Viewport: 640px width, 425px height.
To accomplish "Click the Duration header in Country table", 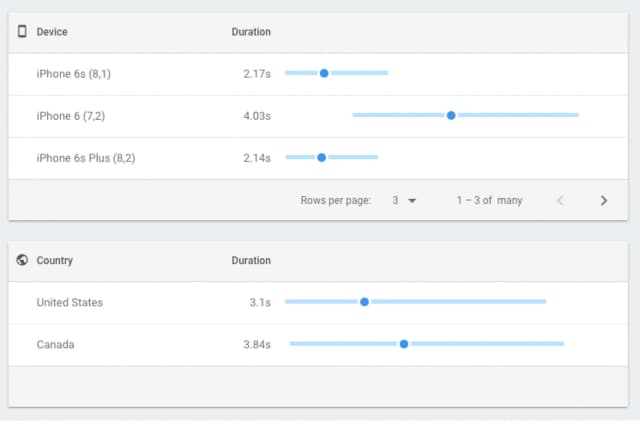I will (x=251, y=260).
